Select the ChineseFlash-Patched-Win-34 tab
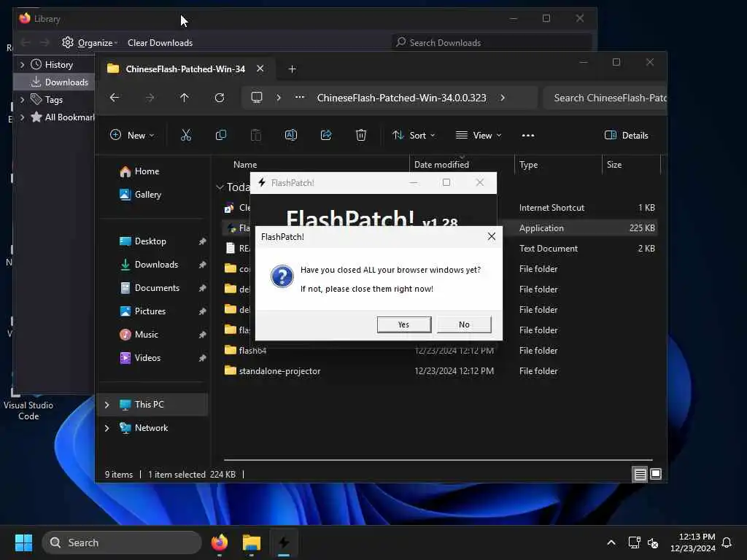The width and height of the screenshot is (747, 560). click(185, 69)
